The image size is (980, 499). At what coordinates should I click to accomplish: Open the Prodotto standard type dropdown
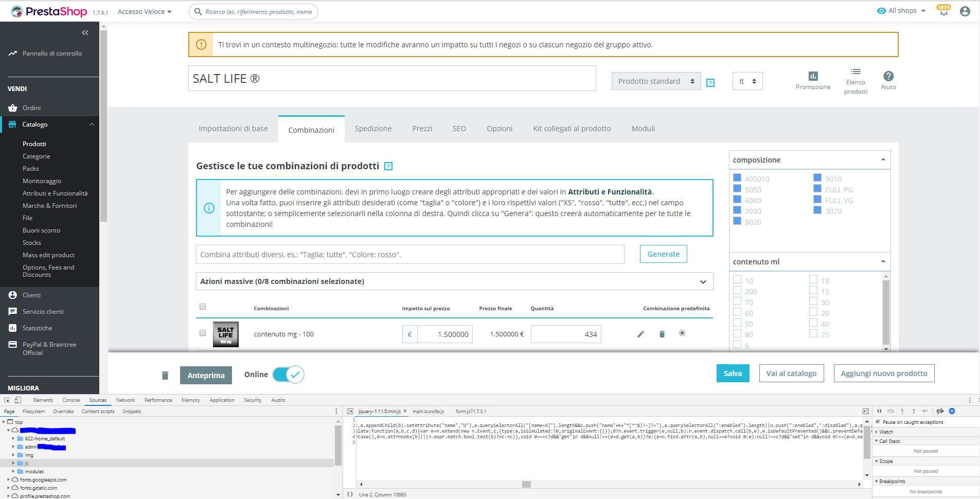click(x=656, y=81)
